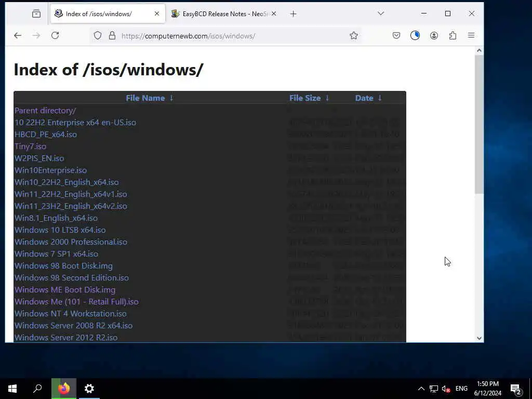Screen dimensions: 532x399
Task: Select the Index of /isos/windows/ tab
Action: coord(108,14)
